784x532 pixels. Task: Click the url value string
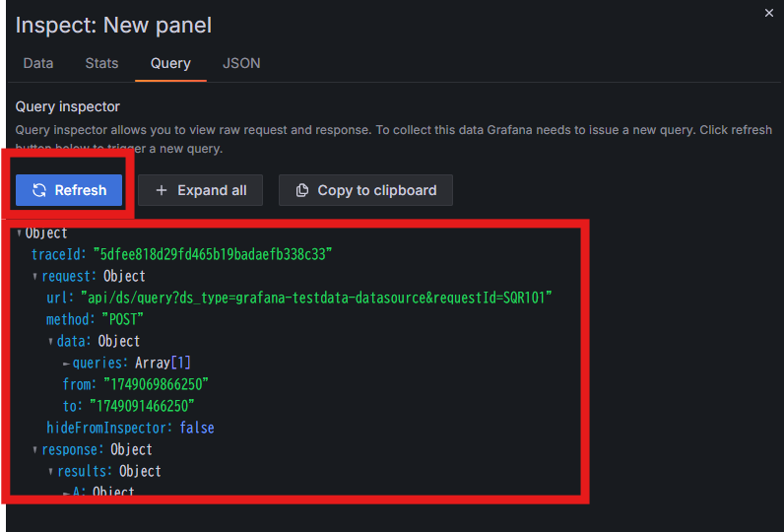(x=316, y=298)
